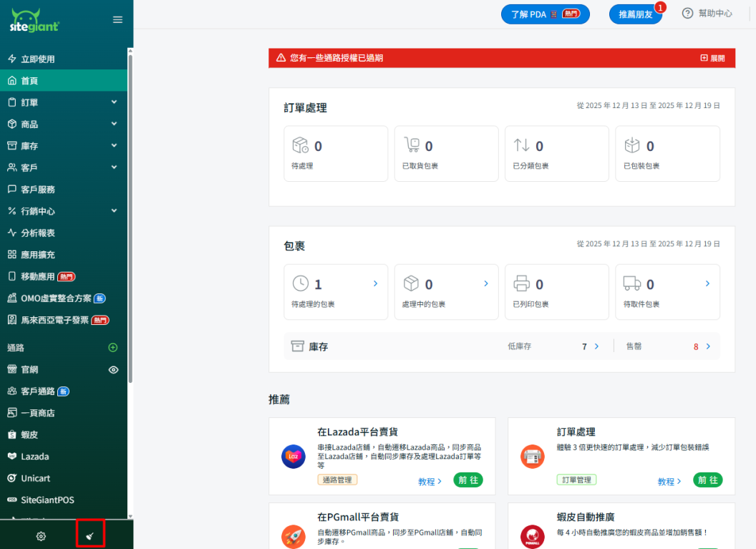
Task: Click 前往 button for Lazada selling
Action: [x=468, y=480]
